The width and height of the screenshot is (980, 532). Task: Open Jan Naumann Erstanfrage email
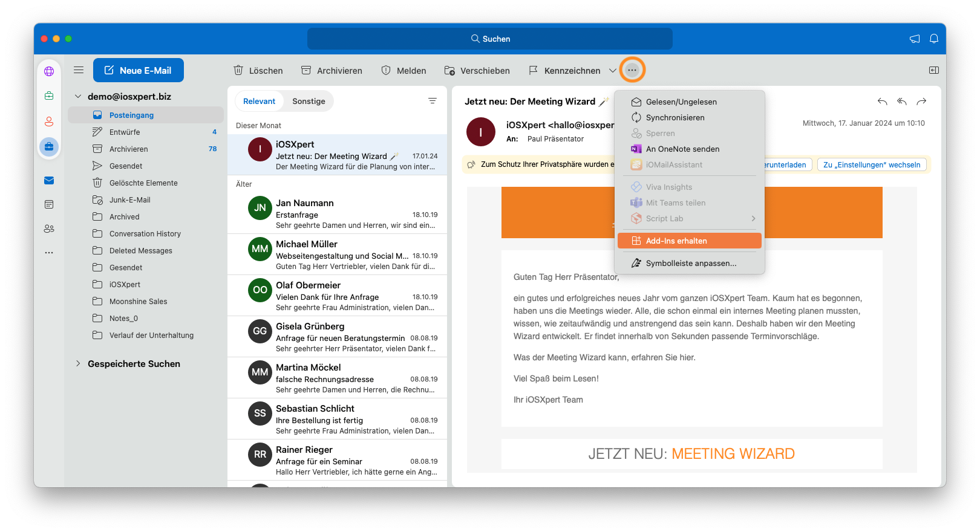tap(338, 213)
